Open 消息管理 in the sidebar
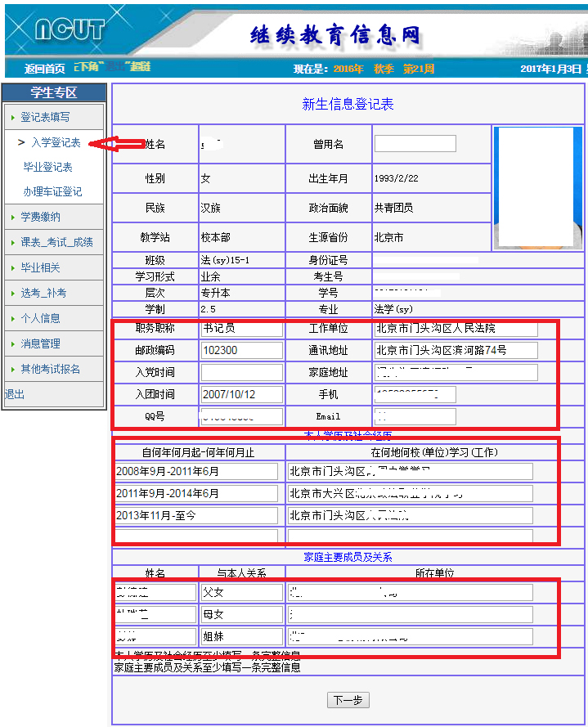The width and height of the screenshot is (588, 727). 40,343
